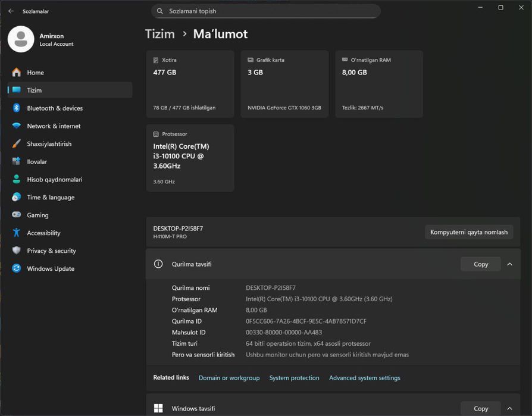Screen dimensions: 532x416
Task: Select Bluetooth & devices in sidebar
Action: point(70,108)
